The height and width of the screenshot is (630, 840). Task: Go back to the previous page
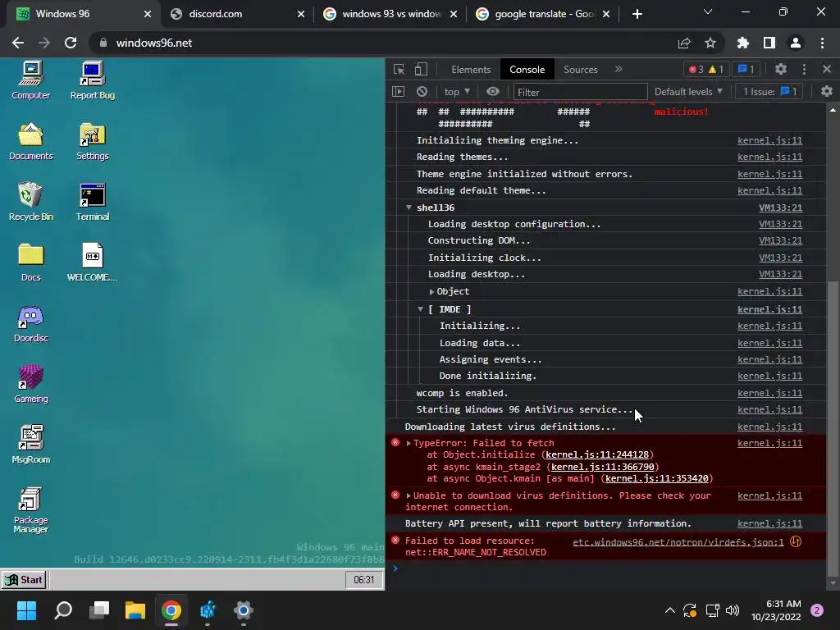[18, 43]
